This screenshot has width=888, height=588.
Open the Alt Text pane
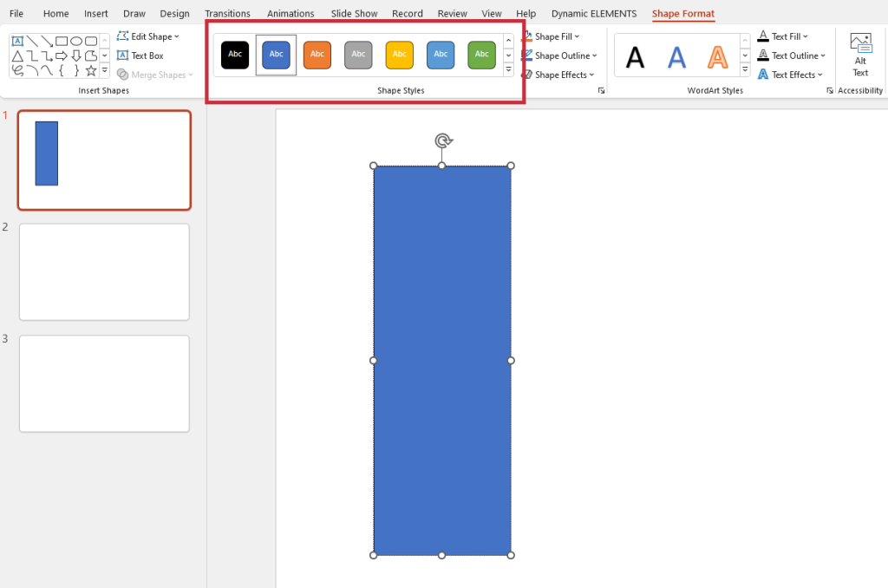tap(860, 55)
